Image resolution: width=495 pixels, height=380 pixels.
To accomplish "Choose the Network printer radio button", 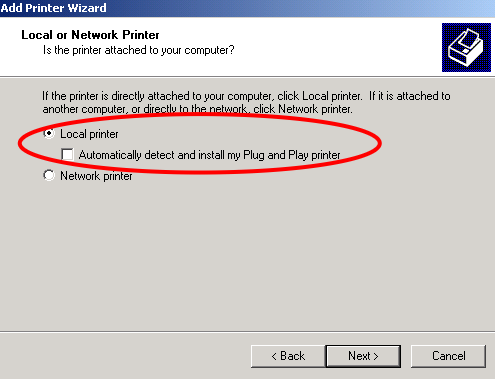I will click(x=49, y=175).
